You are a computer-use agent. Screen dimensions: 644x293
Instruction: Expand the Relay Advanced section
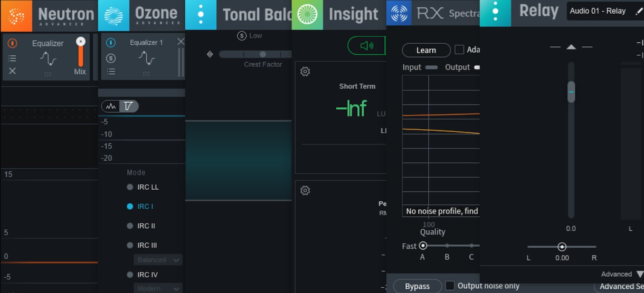click(x=622, y=274)
